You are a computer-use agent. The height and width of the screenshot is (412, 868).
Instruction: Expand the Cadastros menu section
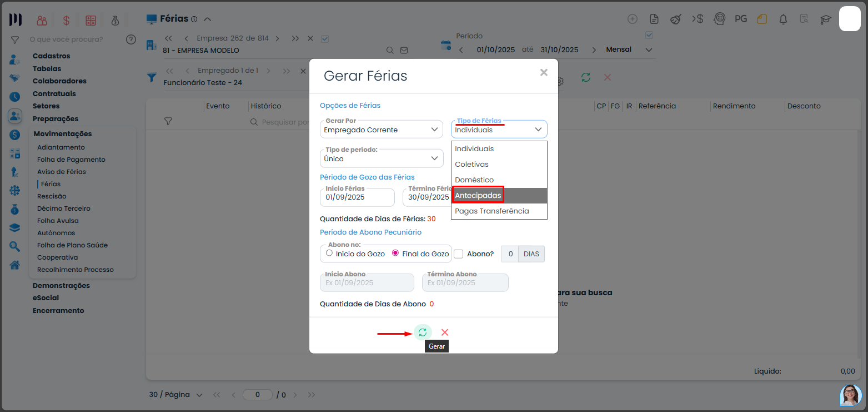click(x=52, y=56)
